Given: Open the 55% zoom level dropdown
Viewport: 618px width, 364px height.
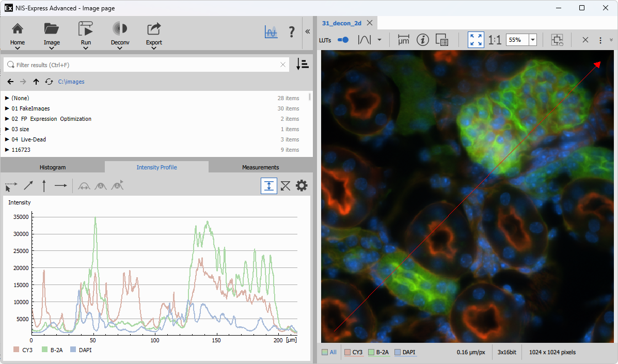Looking at the screenshot, I should 532,39.
